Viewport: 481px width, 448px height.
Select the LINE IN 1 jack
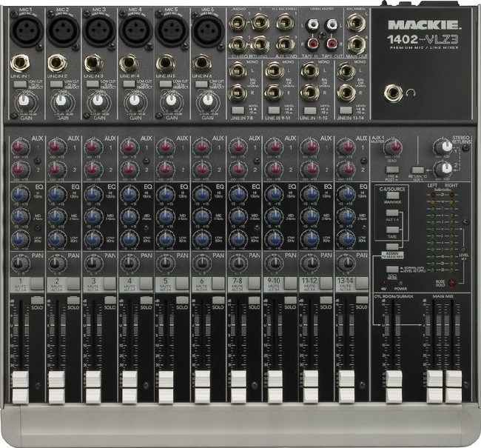pyautogui.click(x=20, y=63)
